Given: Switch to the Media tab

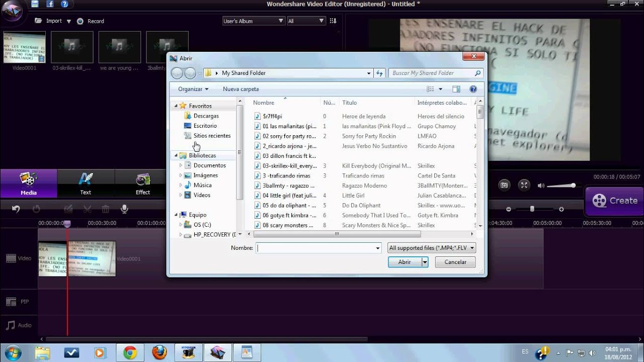Looking at the screenshot, I should tap(29, 184).
